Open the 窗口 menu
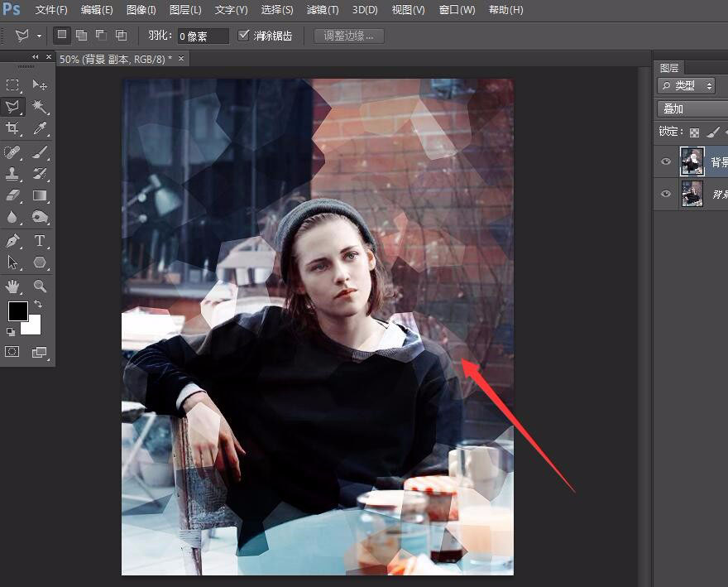Viewport: 728px width, 587px height. click(x=454, y=10)
